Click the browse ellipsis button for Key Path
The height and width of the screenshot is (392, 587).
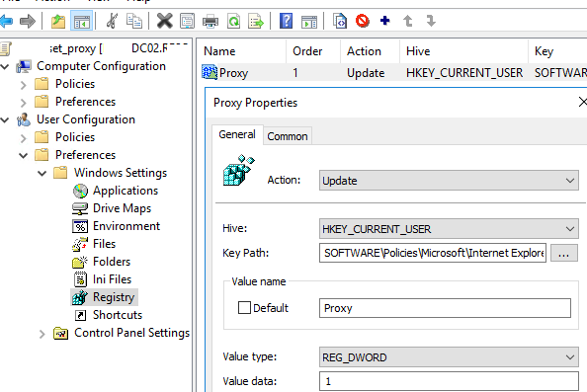564,253
